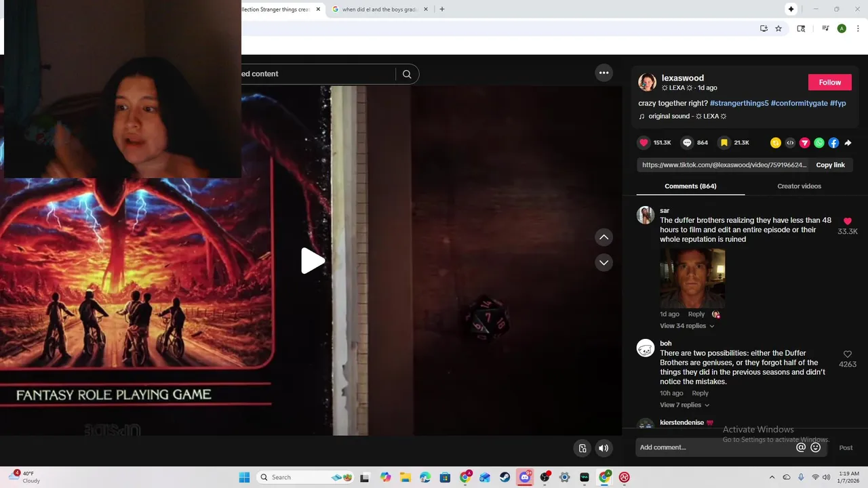Open File Explorer from taskbar
This screenshot has height=488, width=868.
pyautogui.click(x=405, y=477)
